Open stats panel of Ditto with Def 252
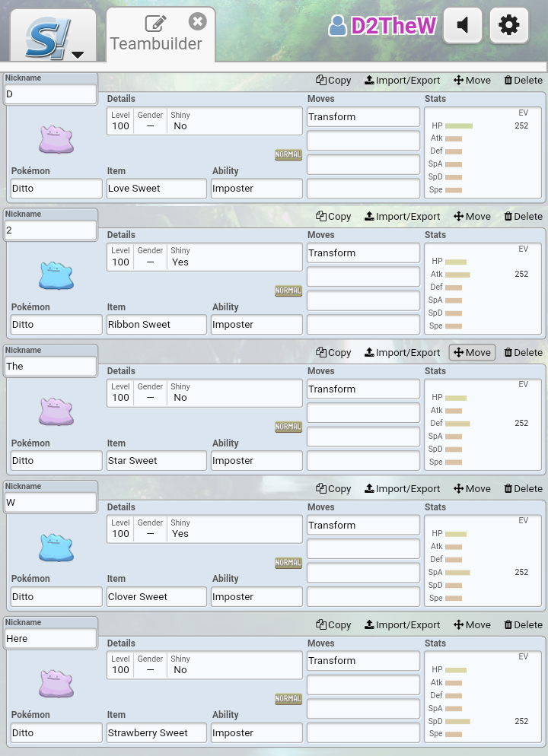 click(x=483, y=424)
